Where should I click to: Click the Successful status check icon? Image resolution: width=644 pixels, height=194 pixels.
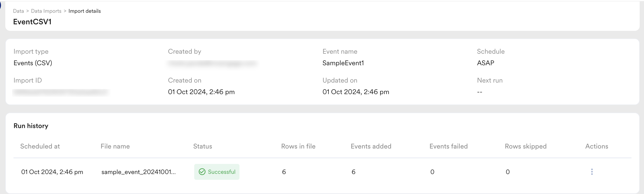[x=202, y=172]
